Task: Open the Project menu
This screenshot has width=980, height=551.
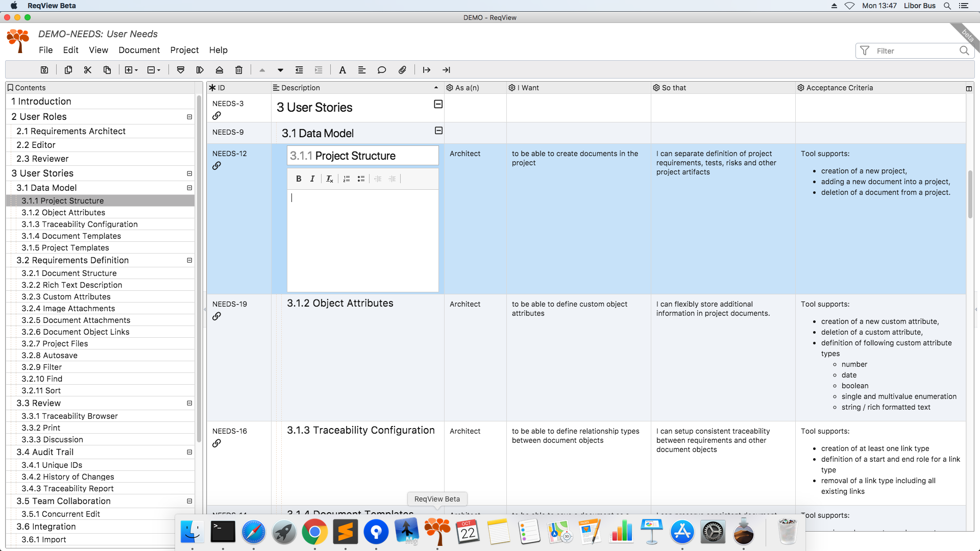Action: [184, 50]
